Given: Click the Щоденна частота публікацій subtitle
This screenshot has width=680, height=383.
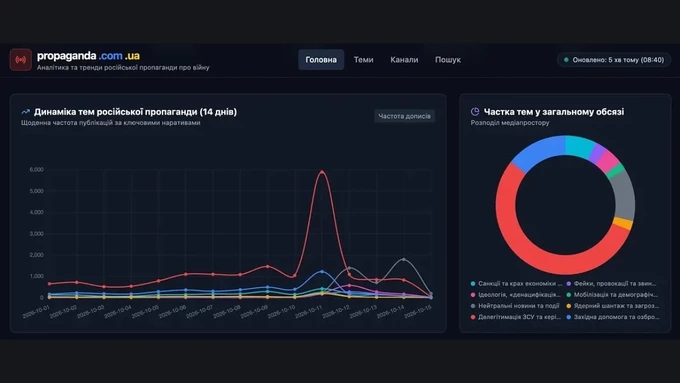Looking at the screenshot, I should (x=111, y=123).
